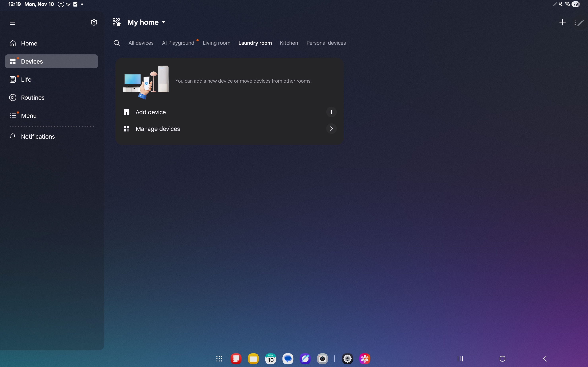Viewport: 588px width, 367px height.
Task: Open the SmartThings settings gear
Action: [x=94, y=22]
